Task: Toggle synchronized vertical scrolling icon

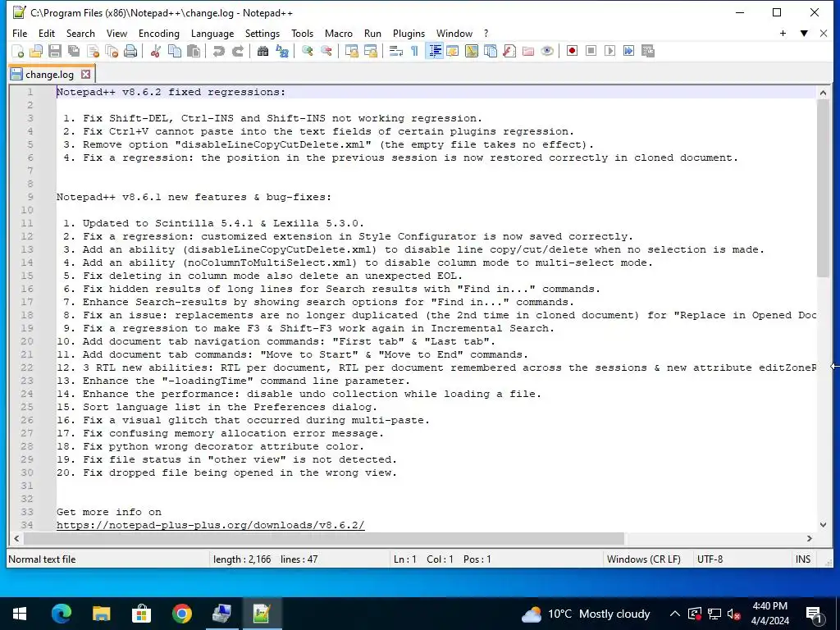Action: (x=351, y=51)
